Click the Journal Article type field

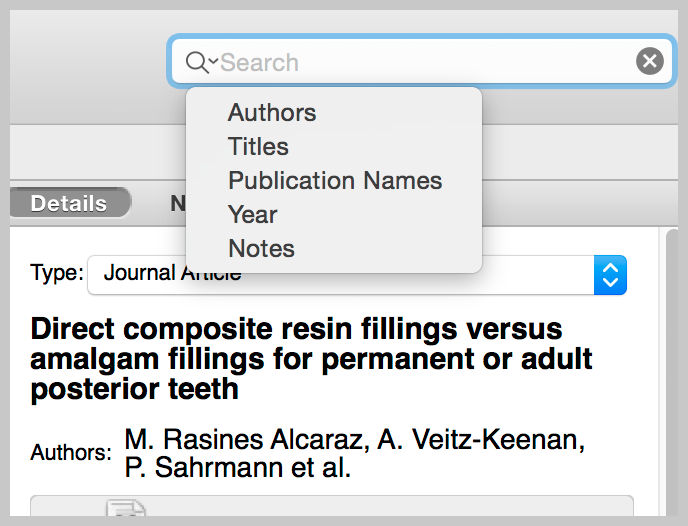[340, 275]
